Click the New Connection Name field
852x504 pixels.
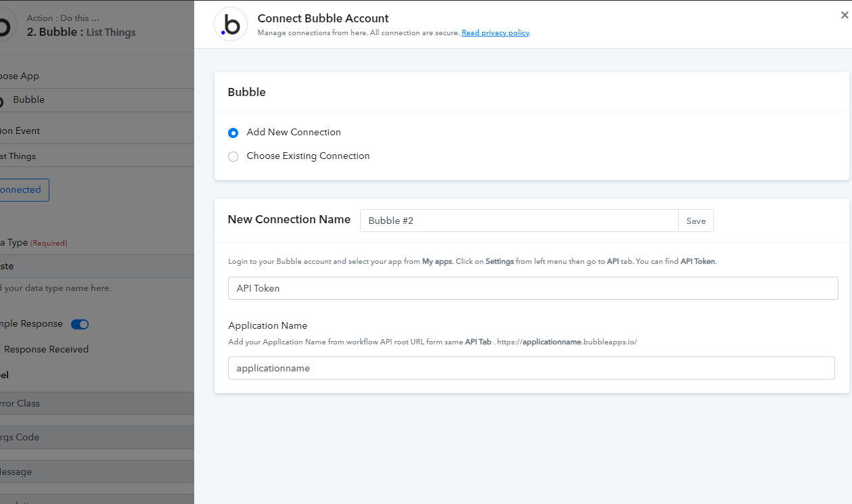coord(519,221)
